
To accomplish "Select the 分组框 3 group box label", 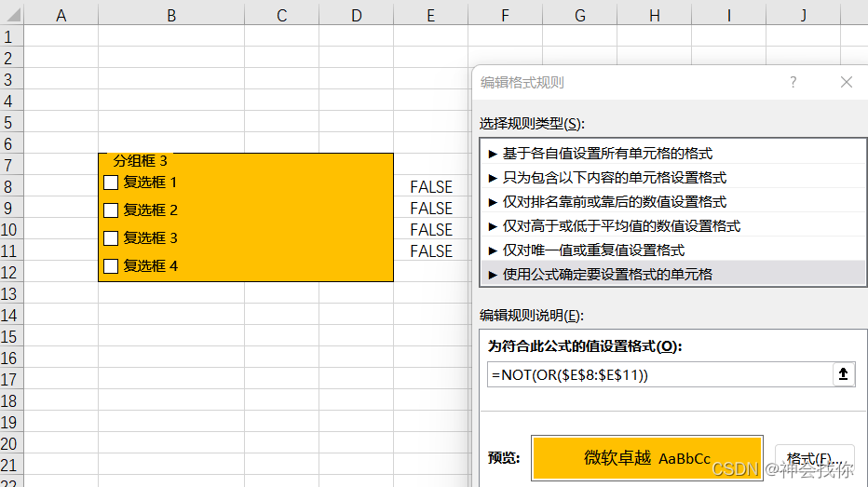I will pos(140,161).
